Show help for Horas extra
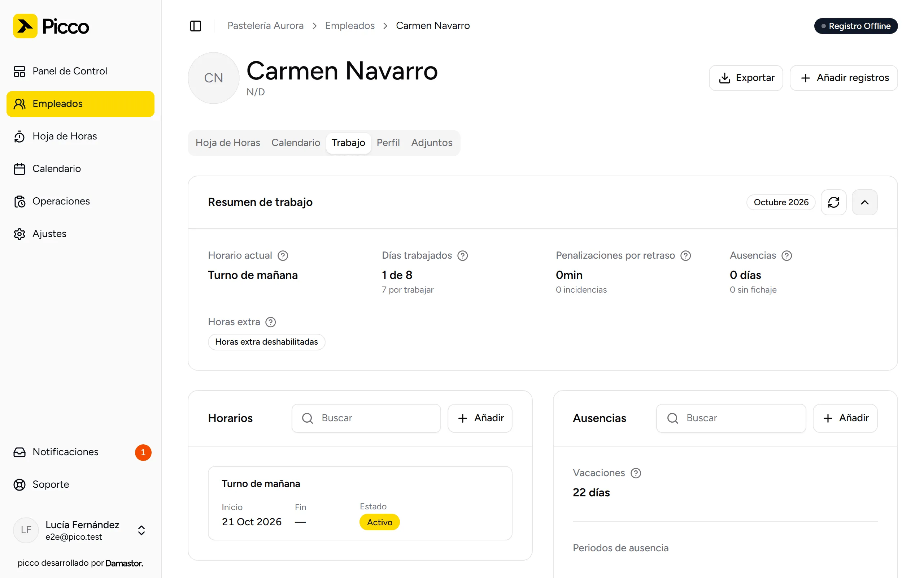The height and width of the screenshot is (578, 924). tap(270, 322)
